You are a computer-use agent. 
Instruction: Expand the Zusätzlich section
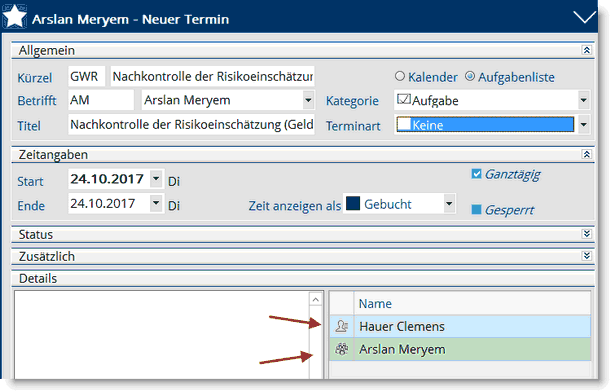tap(586, 256)
